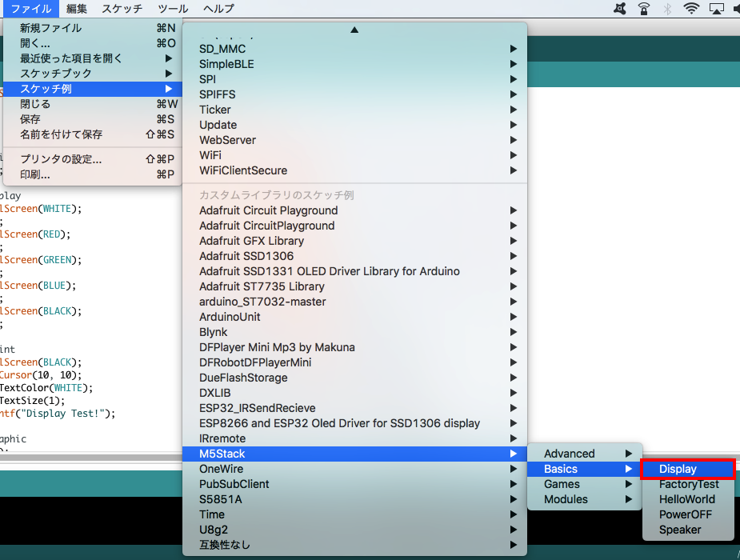
Task: Open Blynk examples
Action: click(x=354, y=332)
